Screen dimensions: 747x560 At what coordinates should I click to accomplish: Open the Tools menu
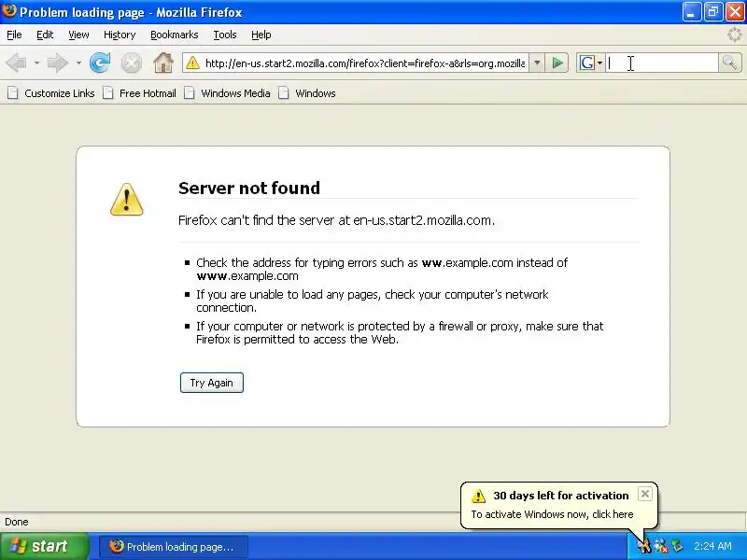click(225, 35)
